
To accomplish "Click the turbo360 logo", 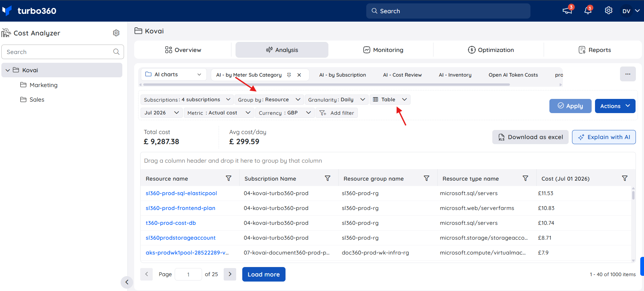I will click(29, 11).
